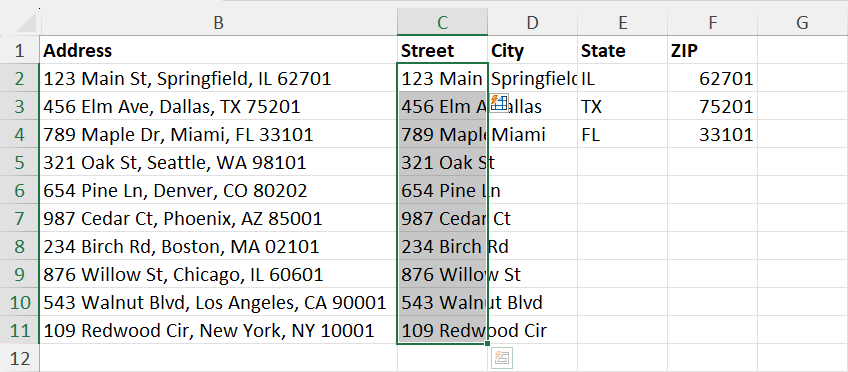This screenshot has width=848, height=372.
Task: Select cell with 123 Main St, Springfield address
Action: [x=218, y=78]
